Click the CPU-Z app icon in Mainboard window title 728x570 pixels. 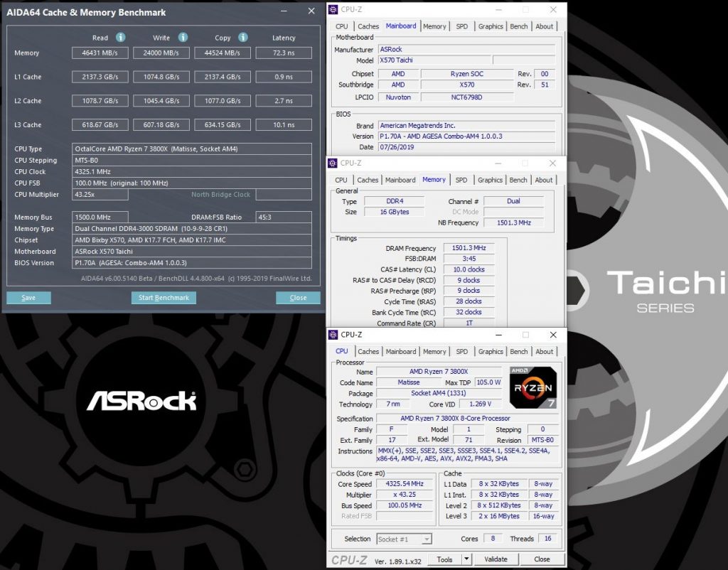click(333, 9)
